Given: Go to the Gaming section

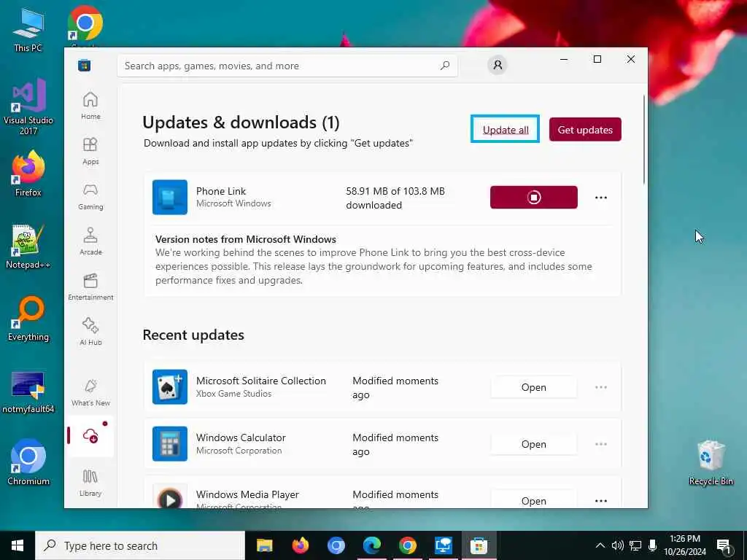Looking at the screenshot, I should 90,196.
